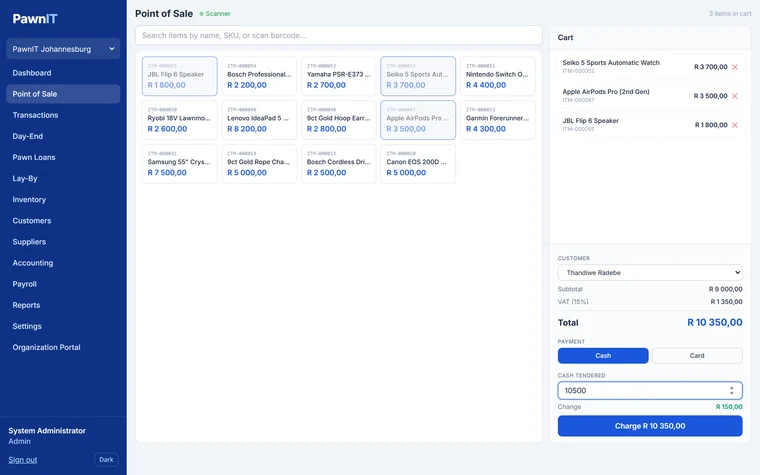Remove Apple AirPods Pro from the cart
760x475 pixels.
pos(735,96)
